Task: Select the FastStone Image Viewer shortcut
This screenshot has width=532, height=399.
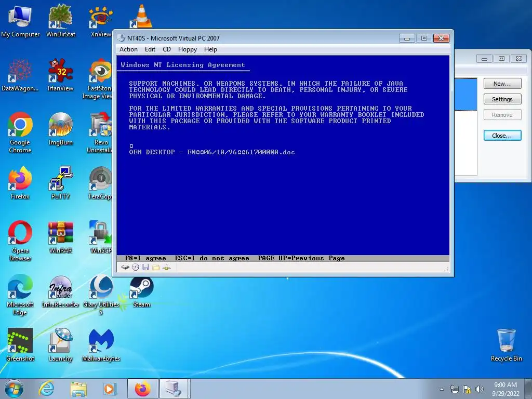Action: (x=99, y=79)
